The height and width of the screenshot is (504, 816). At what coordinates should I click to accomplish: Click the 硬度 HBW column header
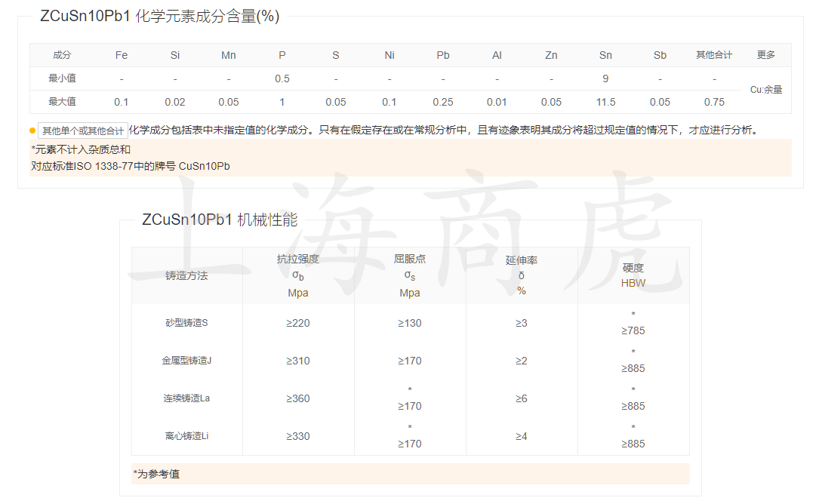(x=633, y=275)
